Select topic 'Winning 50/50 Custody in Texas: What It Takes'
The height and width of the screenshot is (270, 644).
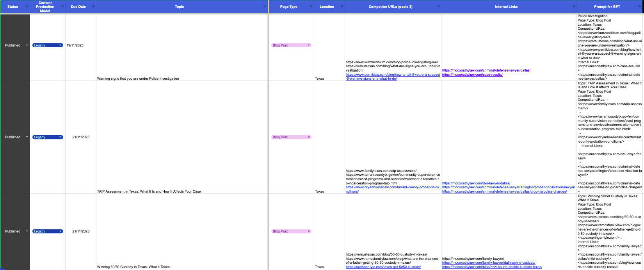click(133, 267)
